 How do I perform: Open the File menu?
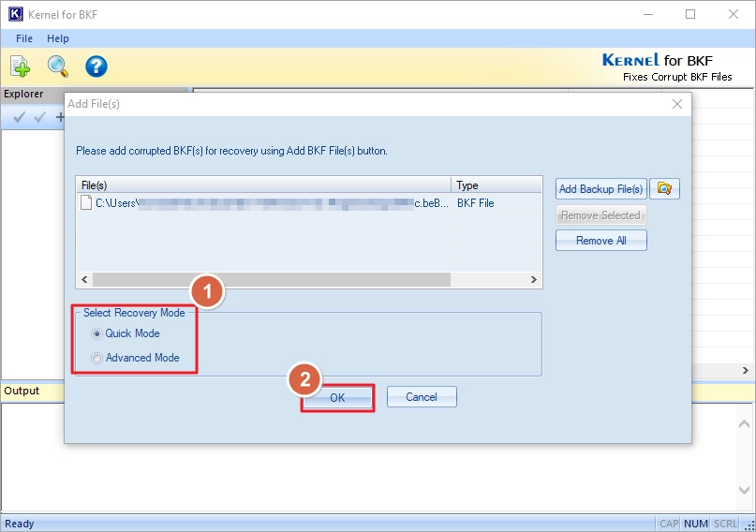pyautogui.click(x=24, y=38)
